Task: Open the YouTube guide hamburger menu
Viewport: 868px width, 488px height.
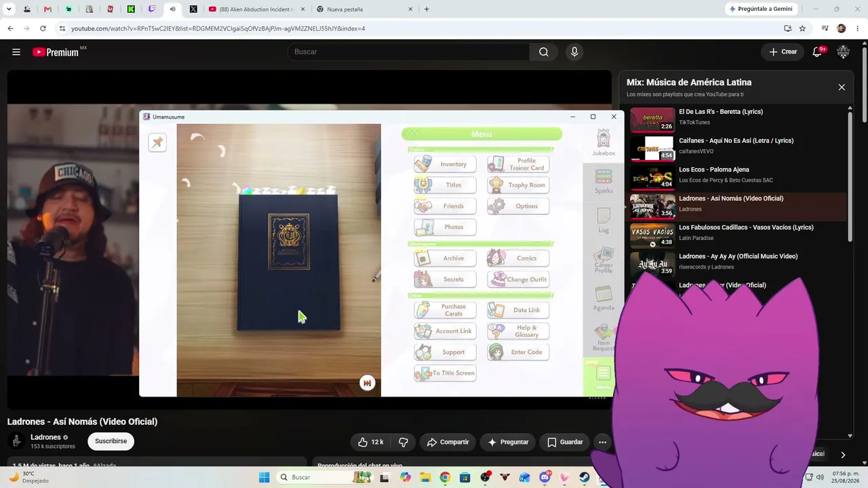Action: point(16,52)
